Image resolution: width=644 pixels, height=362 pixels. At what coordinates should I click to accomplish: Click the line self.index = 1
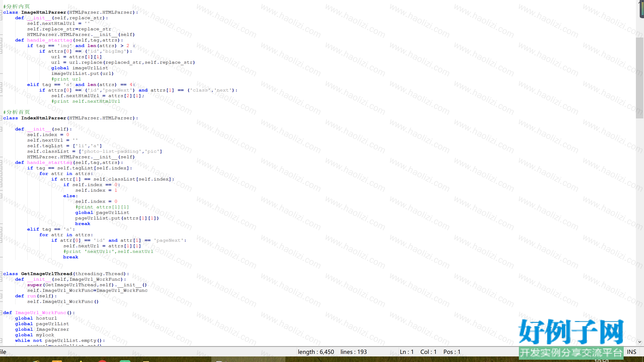(x=96, y=190)
